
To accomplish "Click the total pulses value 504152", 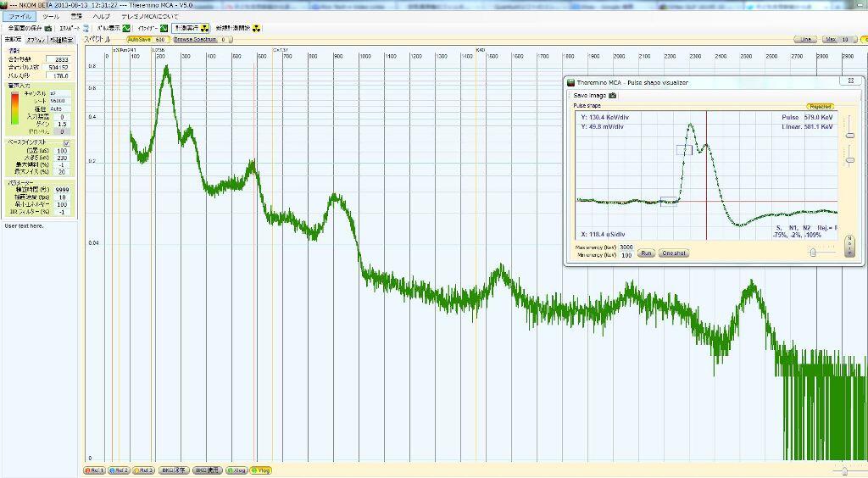I will pos(58,67).
